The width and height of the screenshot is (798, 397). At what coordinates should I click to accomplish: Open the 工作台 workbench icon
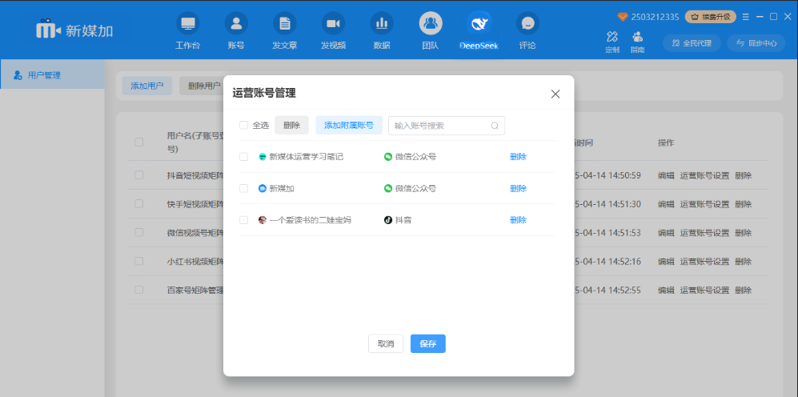pos(188,23)
